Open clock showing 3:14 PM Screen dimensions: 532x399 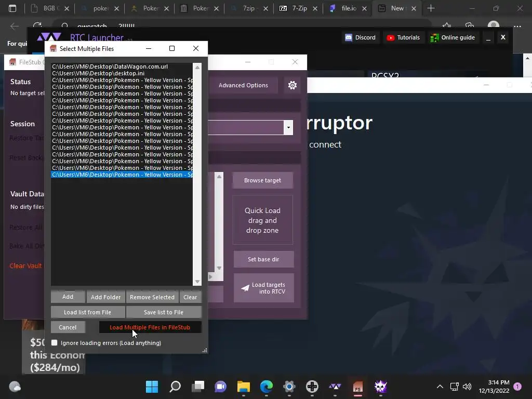[494, 387]
